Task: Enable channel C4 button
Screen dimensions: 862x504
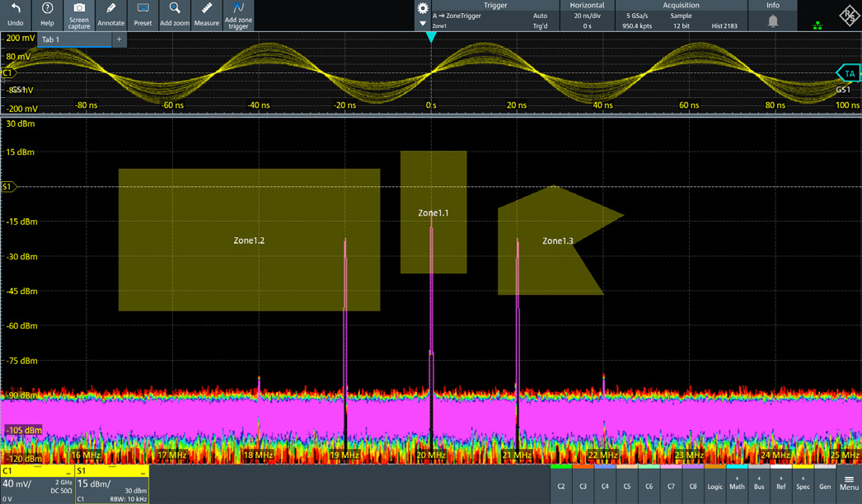Action: (605, 483)
